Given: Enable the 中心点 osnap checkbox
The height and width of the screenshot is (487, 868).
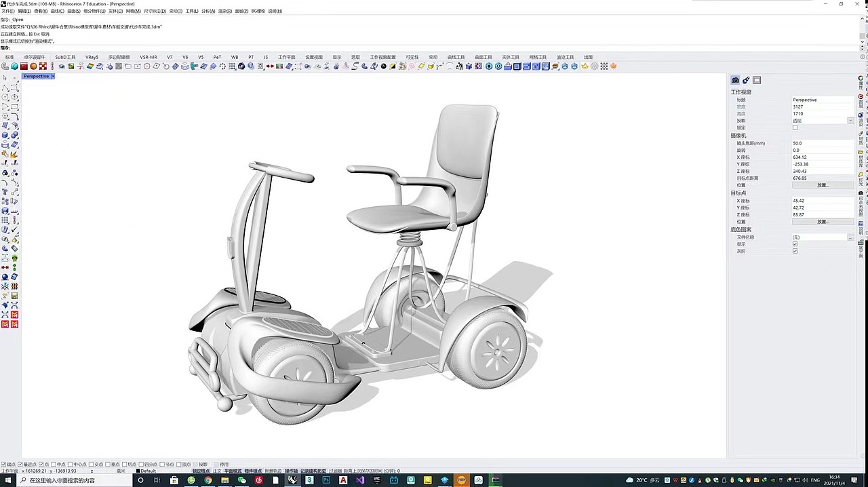Looking at the screenshot, I should pos(70,465).
